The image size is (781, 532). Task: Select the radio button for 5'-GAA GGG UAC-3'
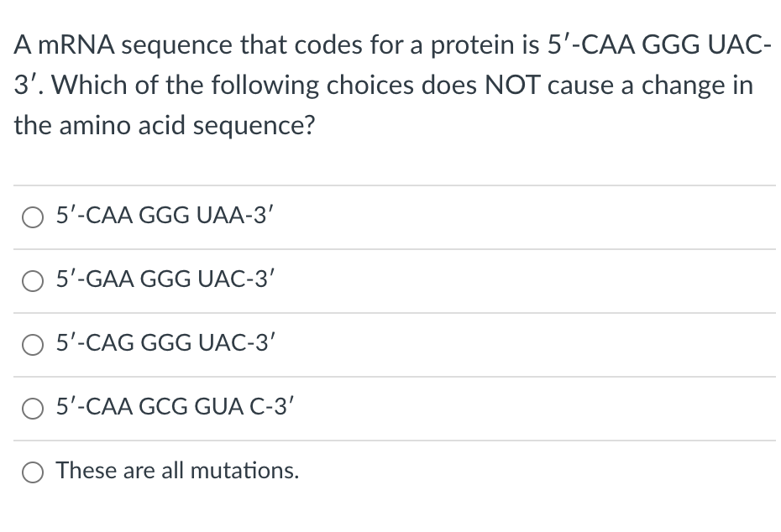click(x=33, y=281)
